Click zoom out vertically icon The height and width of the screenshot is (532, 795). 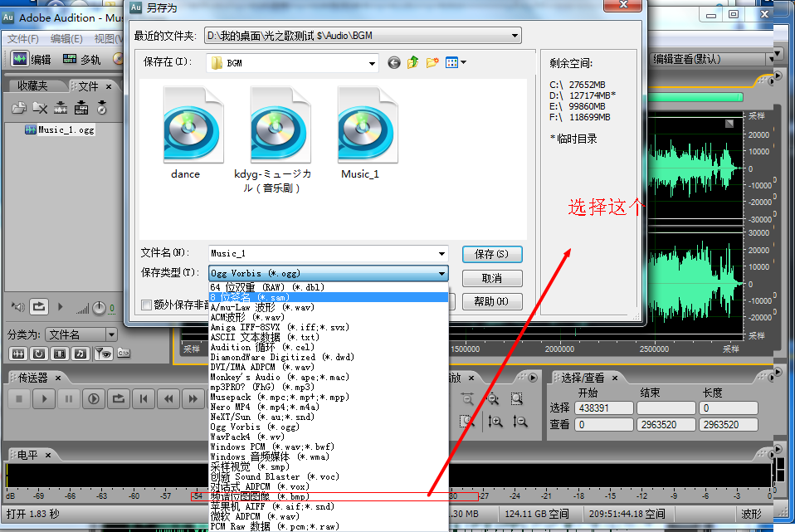[x=519, y=421]
